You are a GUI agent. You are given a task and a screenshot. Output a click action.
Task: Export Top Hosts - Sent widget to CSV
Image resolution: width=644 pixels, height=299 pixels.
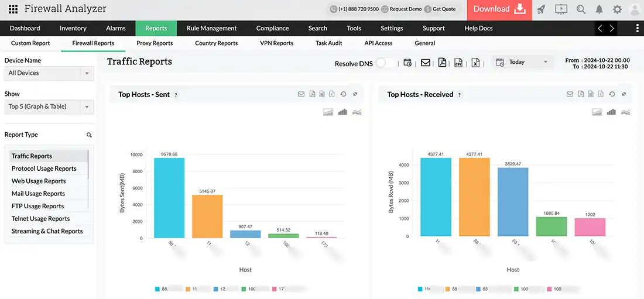click(322, 94)
